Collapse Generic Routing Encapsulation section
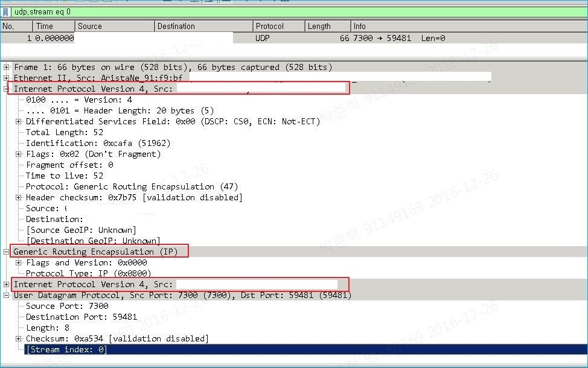This screenshot has height=368, width=588. (7, 252)
